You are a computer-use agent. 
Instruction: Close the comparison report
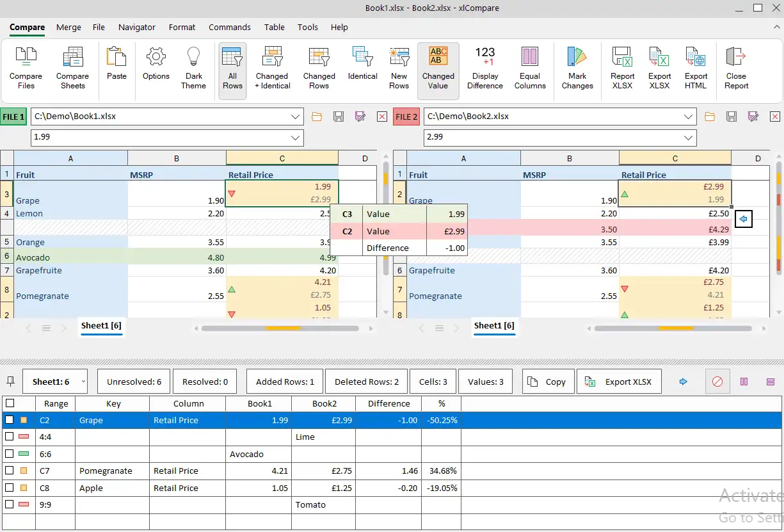tap(736, 68)
